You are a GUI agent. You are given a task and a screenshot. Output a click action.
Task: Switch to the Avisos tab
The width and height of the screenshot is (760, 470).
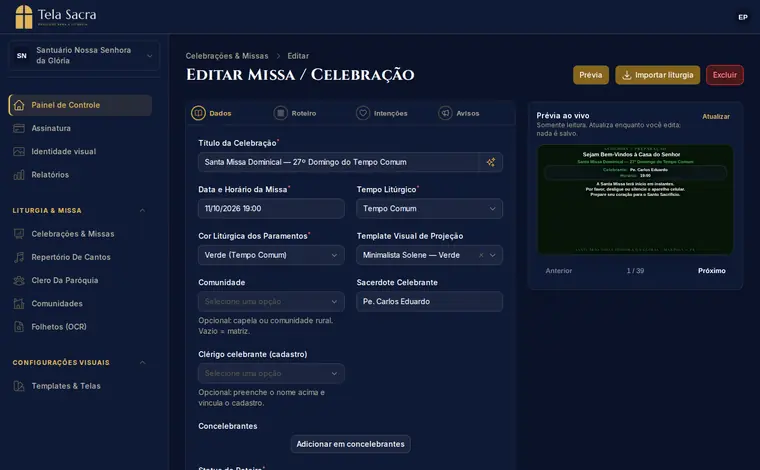459,113
